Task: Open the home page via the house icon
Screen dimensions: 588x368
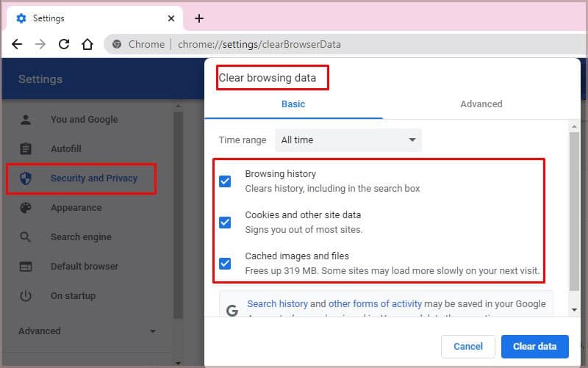Action: [x=87, y=44]
